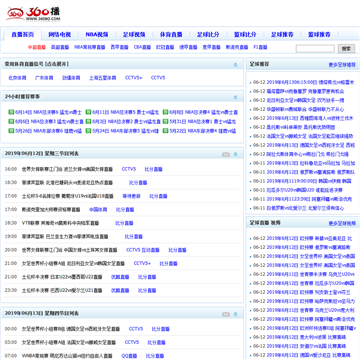Open the green icon for 6月14日 NBA总决赛6
Viewport: 360px width, 360px height.
[11, 112]
